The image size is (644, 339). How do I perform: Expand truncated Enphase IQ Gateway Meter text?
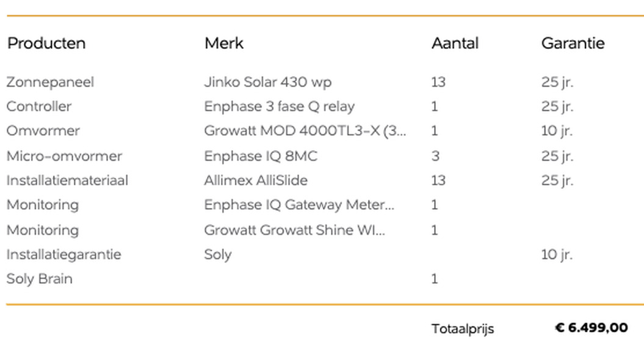click(x=299, y=205)
